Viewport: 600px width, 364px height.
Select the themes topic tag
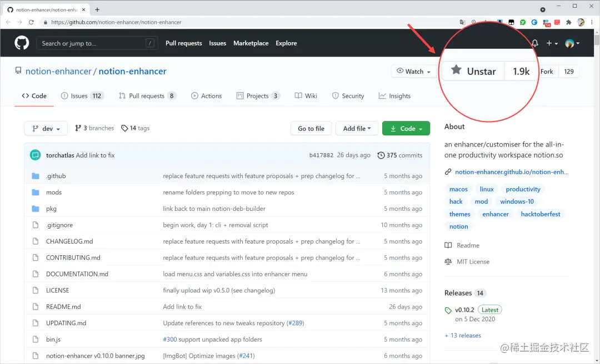tap(459, 214)
